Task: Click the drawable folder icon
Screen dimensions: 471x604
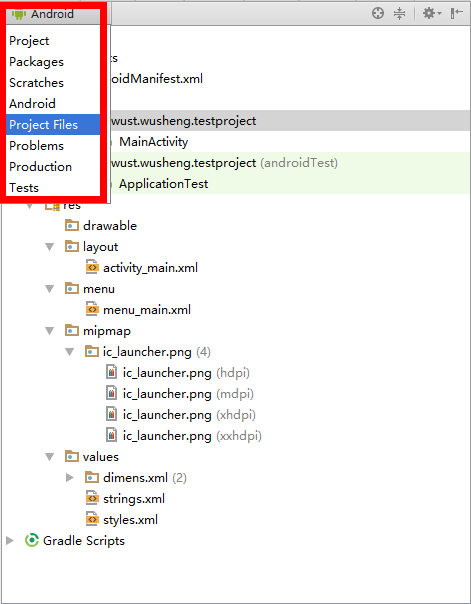Action: point(72,225)
